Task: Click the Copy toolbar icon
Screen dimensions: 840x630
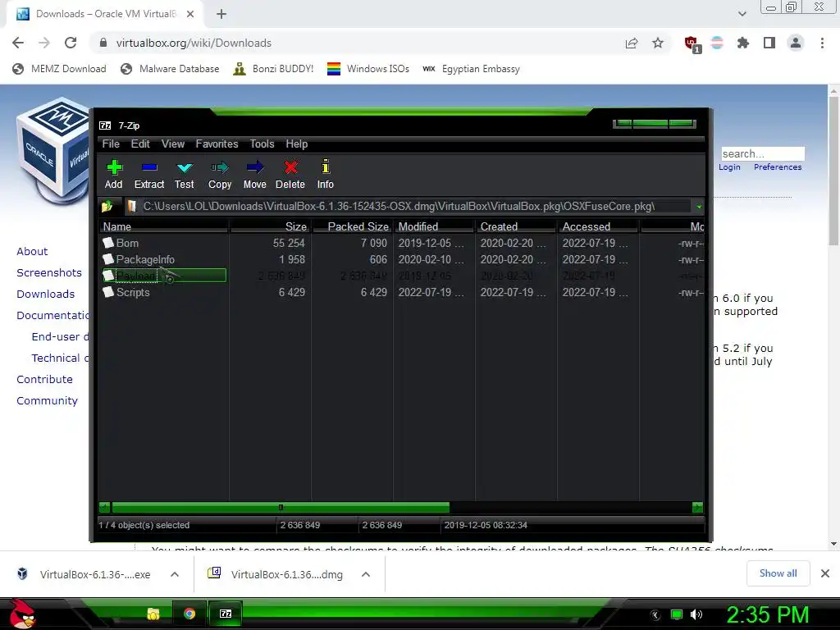Action: coord(220,175)
